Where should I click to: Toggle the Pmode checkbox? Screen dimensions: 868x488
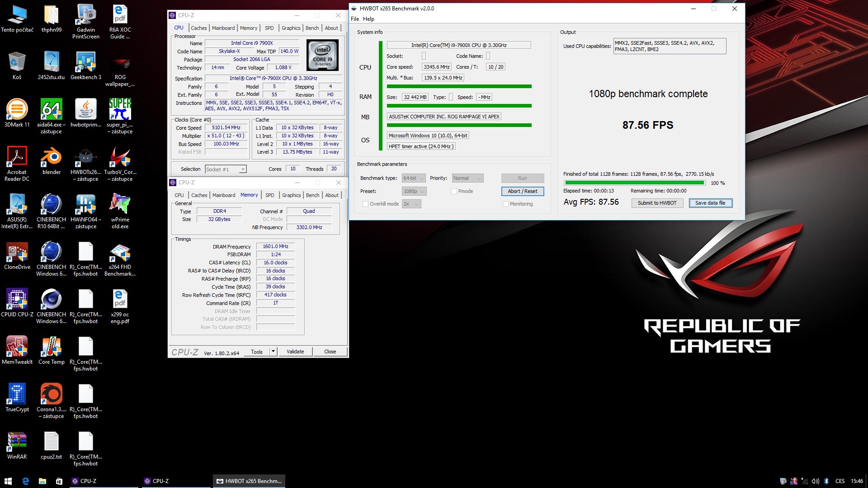pyautogui.click(x=454, y=191)
